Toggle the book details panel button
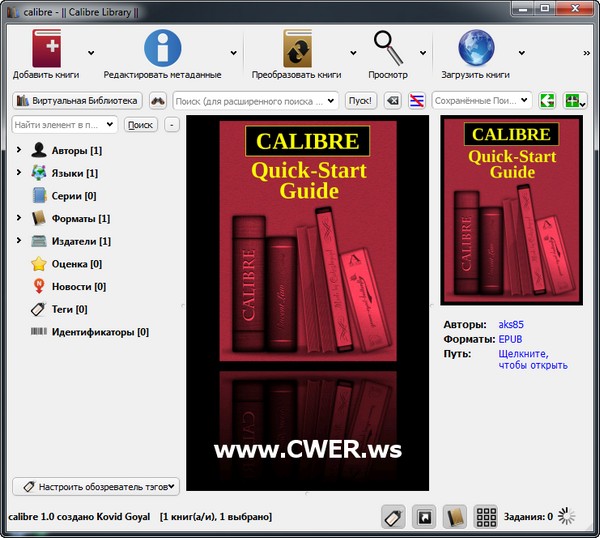This screenshot has height=538, width=600. coord(455,517)
